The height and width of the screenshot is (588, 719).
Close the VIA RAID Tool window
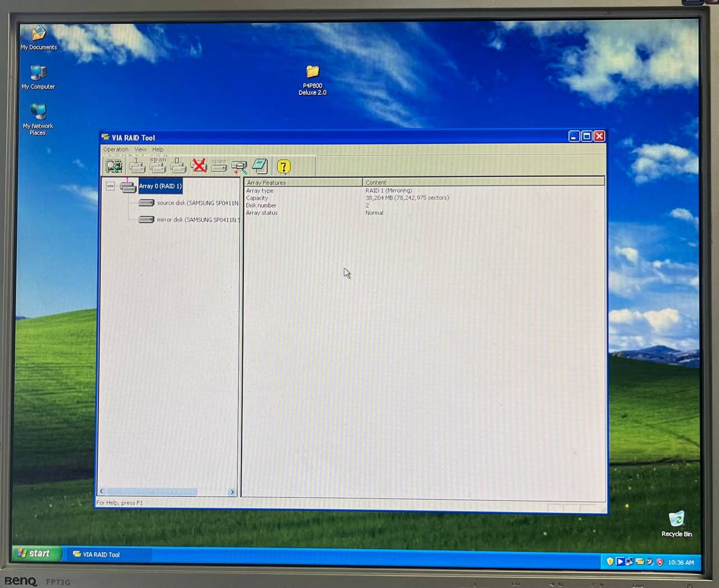click(x=599, y=136)
